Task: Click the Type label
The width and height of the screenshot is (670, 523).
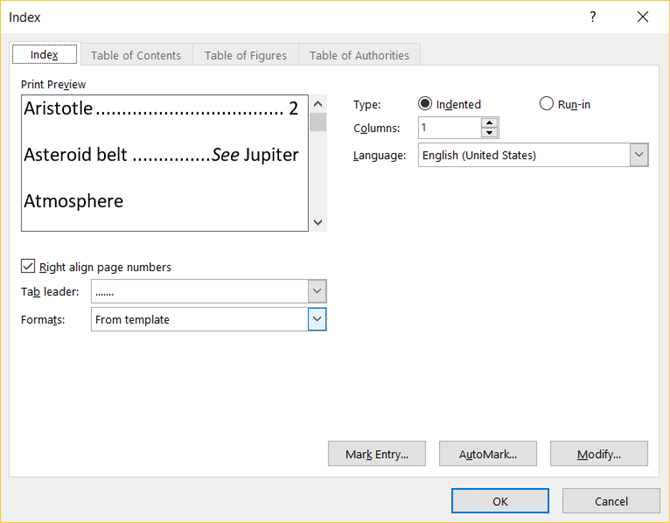Action: click(x=367, y=104)
